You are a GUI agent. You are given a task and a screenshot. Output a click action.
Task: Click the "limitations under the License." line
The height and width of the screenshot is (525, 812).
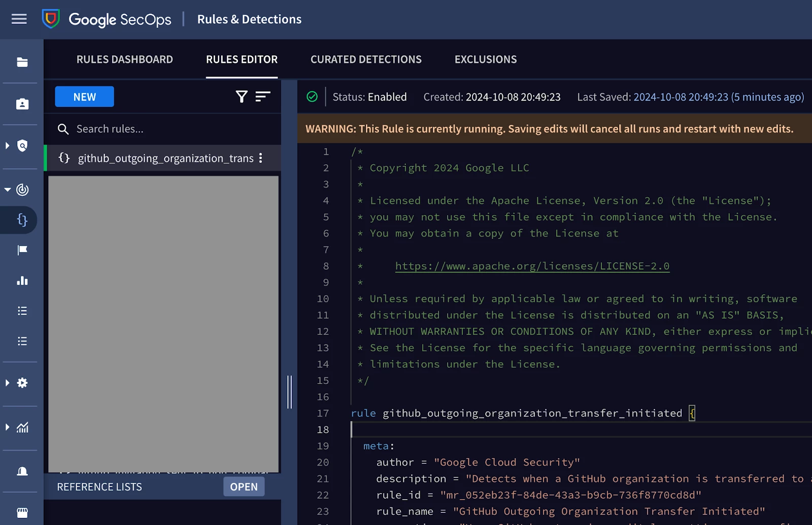464,364
